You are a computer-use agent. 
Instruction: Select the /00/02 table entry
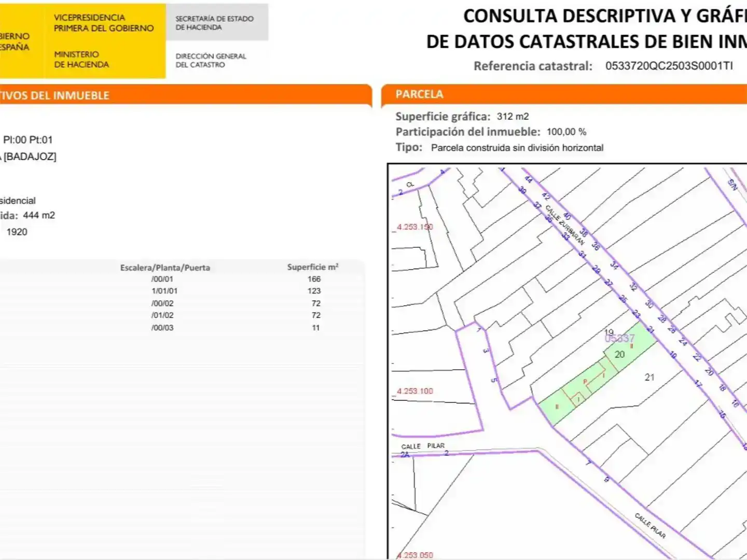[162, 303]
